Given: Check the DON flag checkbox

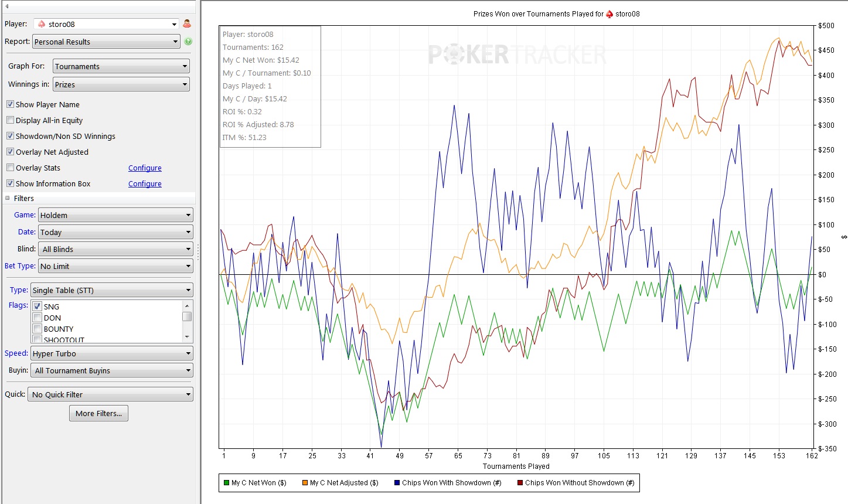Looking at the screenshot, I should click(x=38, y=318).
